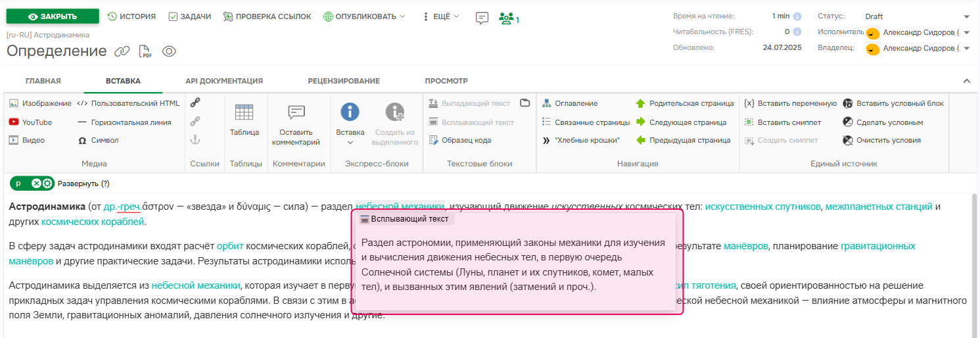This screenshot has height=338, width=980.
Task: Open межпланетных станций link
Action: click(879, 206)
